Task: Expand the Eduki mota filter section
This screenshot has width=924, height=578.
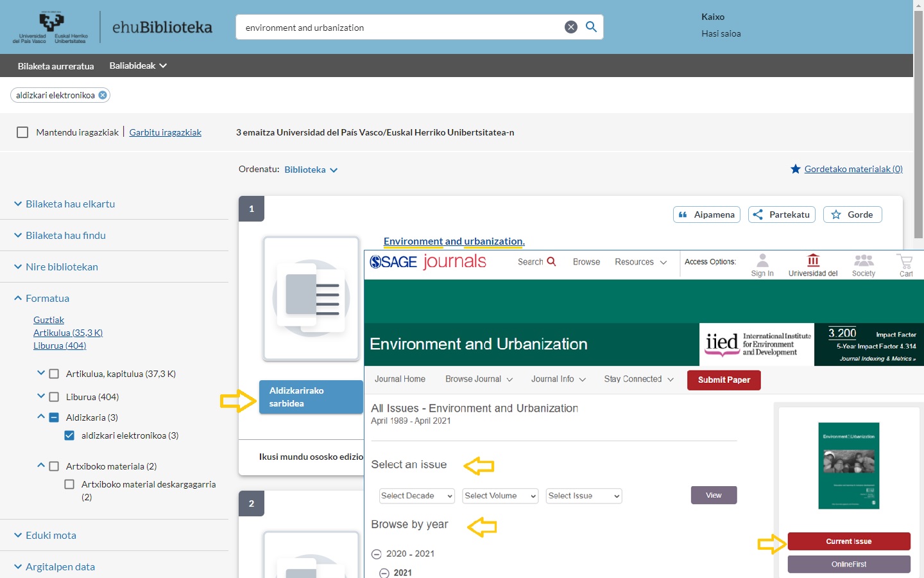Action: [x=51, y=535]
